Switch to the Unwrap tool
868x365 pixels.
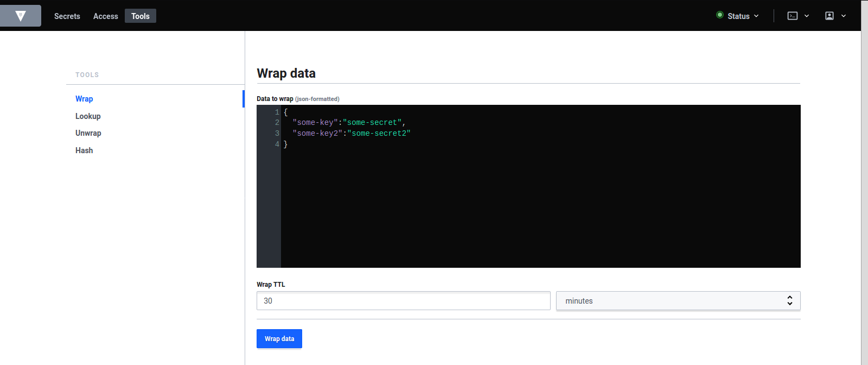pyautogui.click(x=88, y=133)
